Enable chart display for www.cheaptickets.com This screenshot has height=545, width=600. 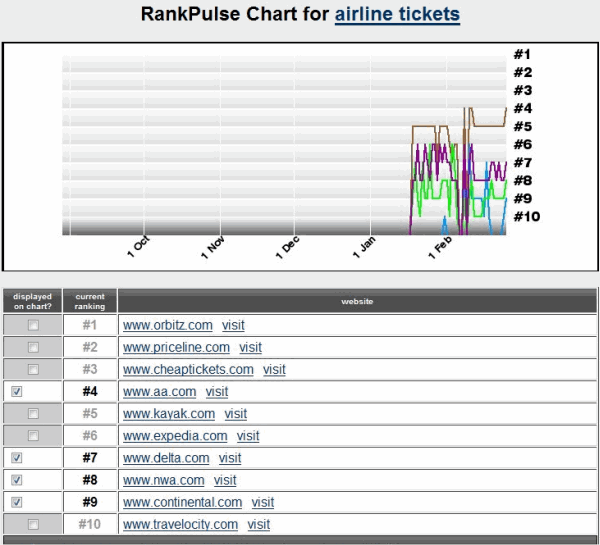point(33,369)
